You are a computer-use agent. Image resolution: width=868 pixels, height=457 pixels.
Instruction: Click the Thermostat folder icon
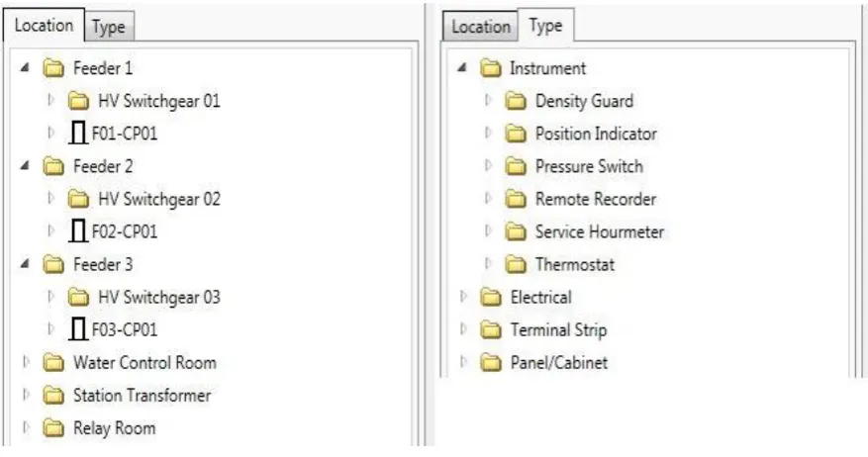point(516,264)
